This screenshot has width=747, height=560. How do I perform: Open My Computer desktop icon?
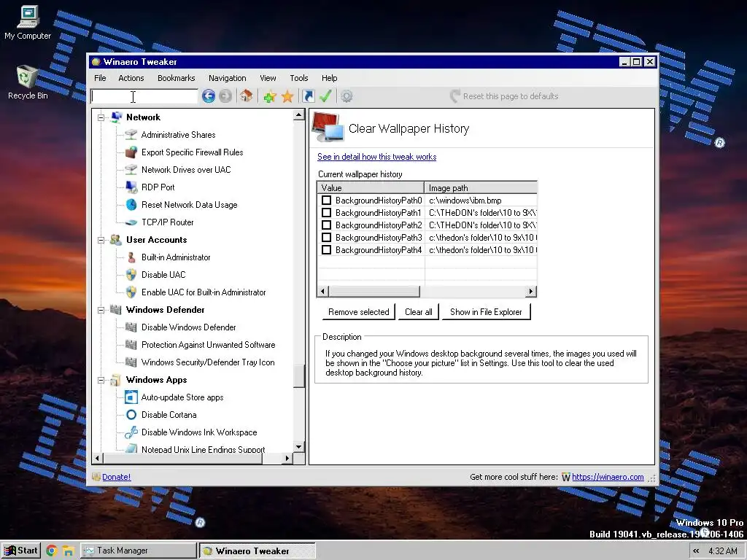(x=28, y=23)
